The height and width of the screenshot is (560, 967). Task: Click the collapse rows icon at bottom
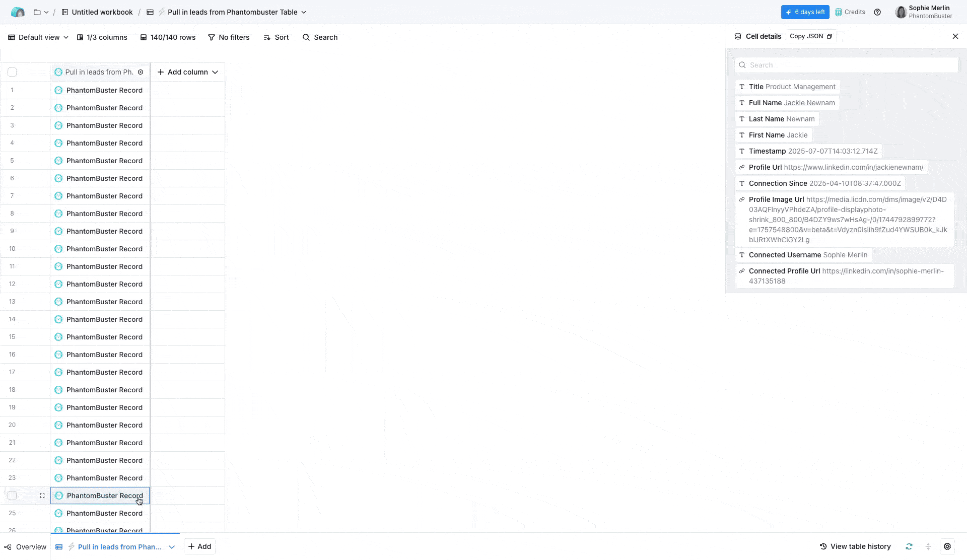pos(928,546)
